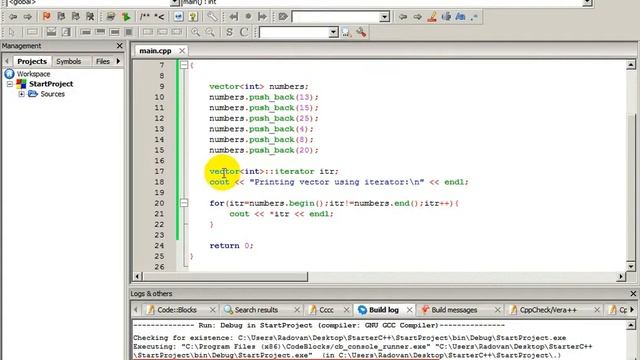Switch to the Files tab
Viewport: 640px width, 360px height.
(102, 61)
